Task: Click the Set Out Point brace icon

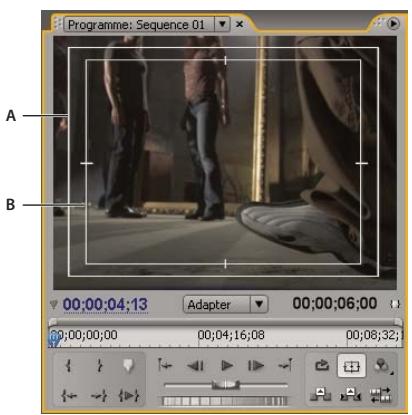Action: pos(99,366)
